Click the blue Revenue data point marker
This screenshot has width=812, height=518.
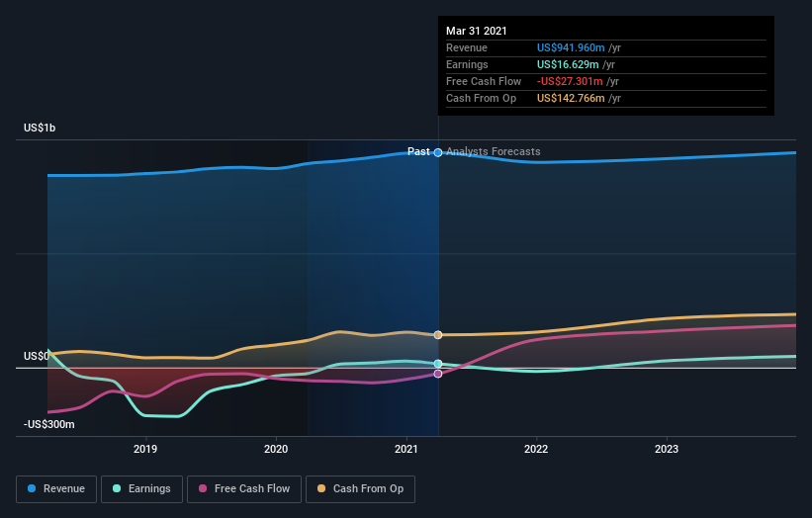pos(438,152)
